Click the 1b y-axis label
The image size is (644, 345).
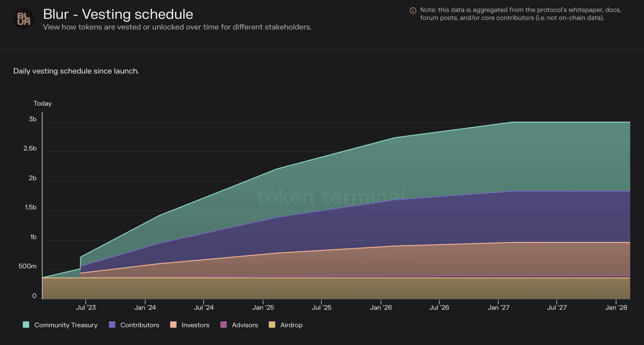point(33,237)
